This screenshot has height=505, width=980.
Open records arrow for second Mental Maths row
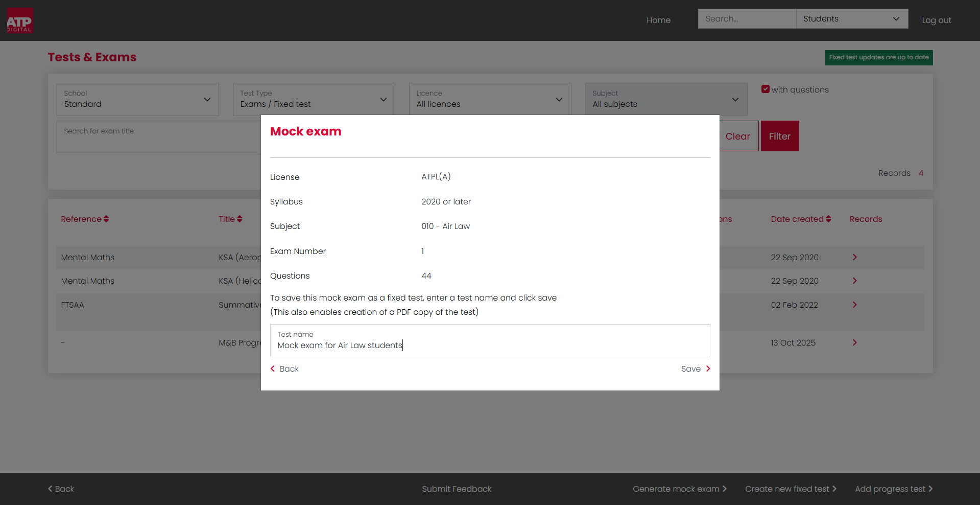(854, 281)
